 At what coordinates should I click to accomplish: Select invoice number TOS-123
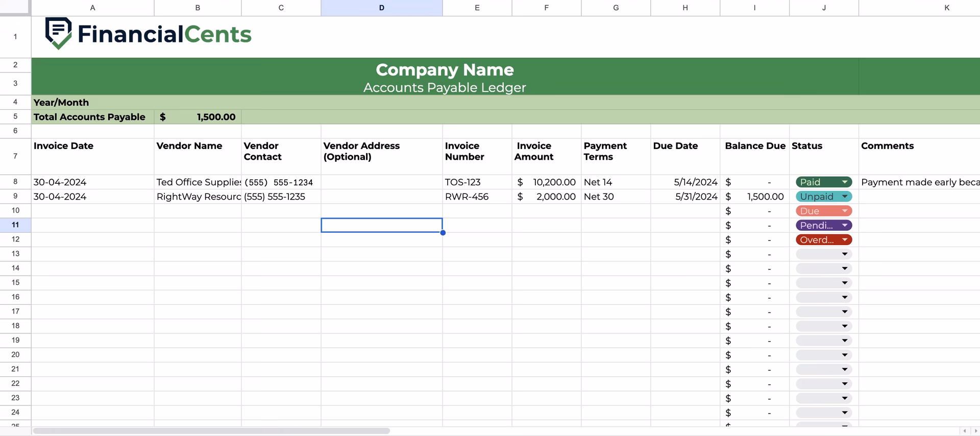click(x=477, y=182)
